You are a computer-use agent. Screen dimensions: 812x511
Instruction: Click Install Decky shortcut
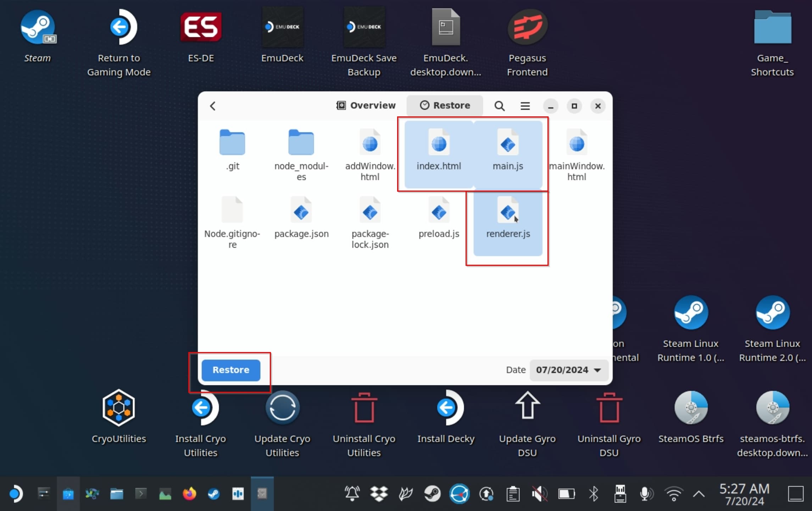point(446,417)
